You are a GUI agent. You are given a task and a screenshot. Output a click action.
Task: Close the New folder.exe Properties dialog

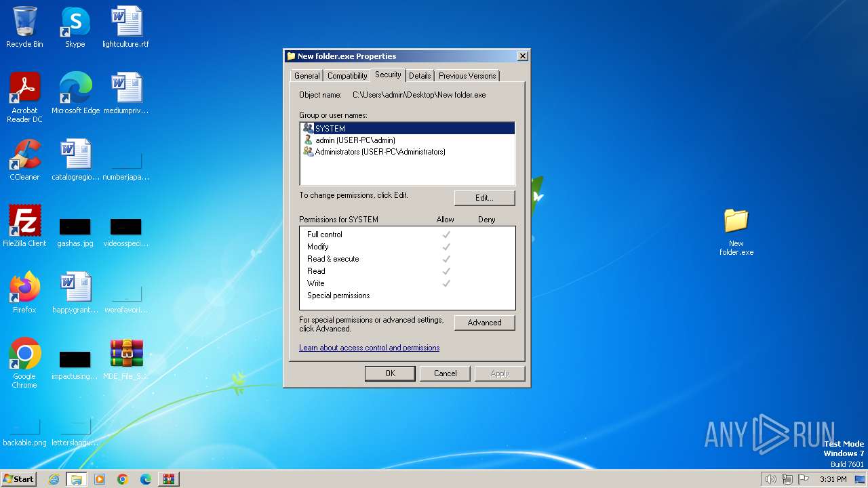pos(522,56)
